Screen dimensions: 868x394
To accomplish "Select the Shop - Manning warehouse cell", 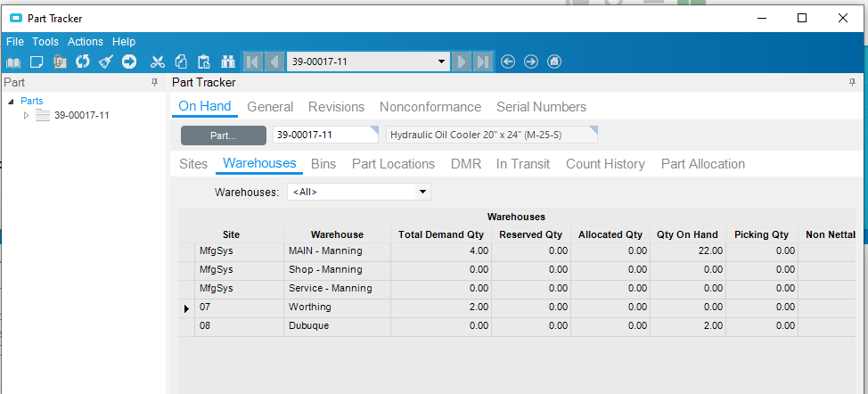I will (x=337, y=269).
